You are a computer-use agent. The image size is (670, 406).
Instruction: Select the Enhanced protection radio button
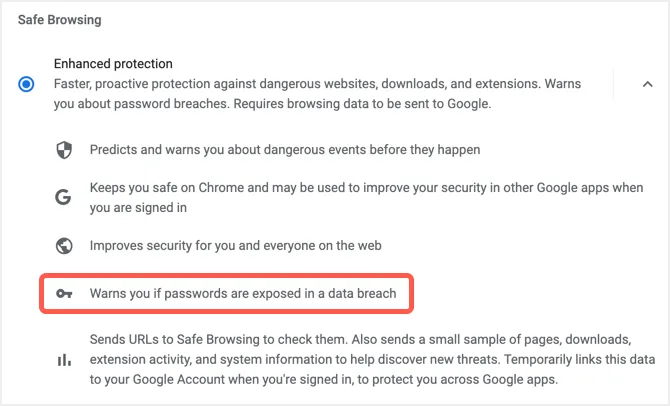coord(26,84)
